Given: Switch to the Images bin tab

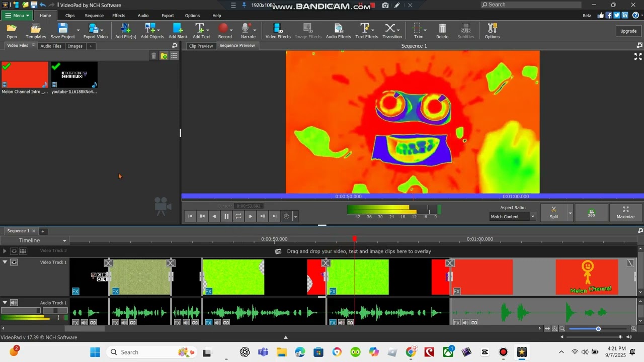Looking at the screenshot, I should [75, 46].
